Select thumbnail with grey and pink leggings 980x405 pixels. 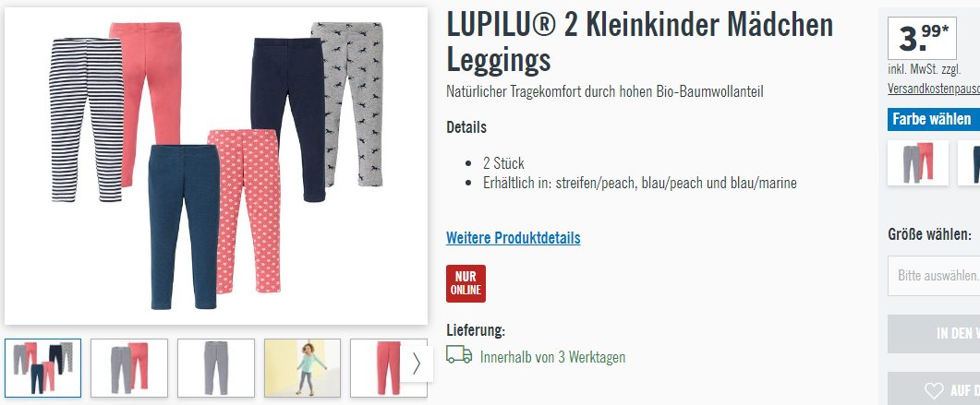coord(129,368)
